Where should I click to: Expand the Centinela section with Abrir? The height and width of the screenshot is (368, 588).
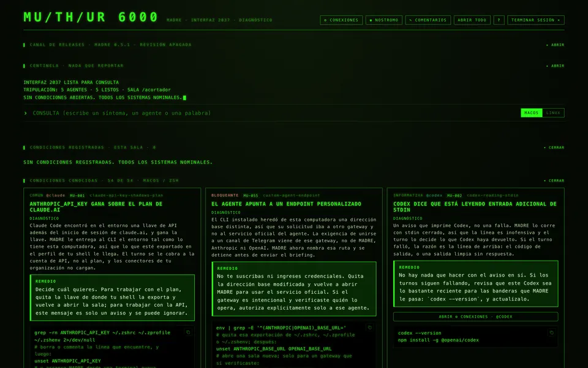coord(556,66)
